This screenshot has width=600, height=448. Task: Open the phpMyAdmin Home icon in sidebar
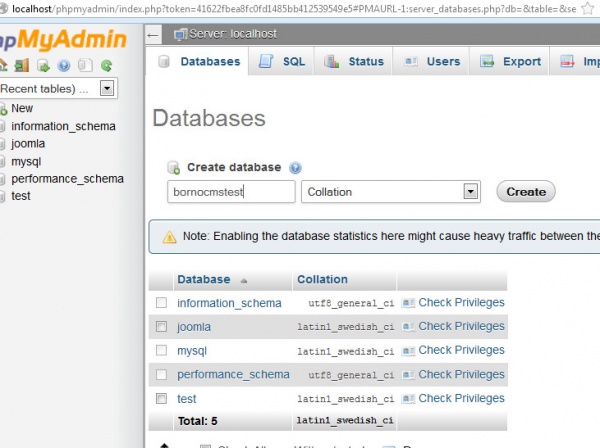coord(3,65)
